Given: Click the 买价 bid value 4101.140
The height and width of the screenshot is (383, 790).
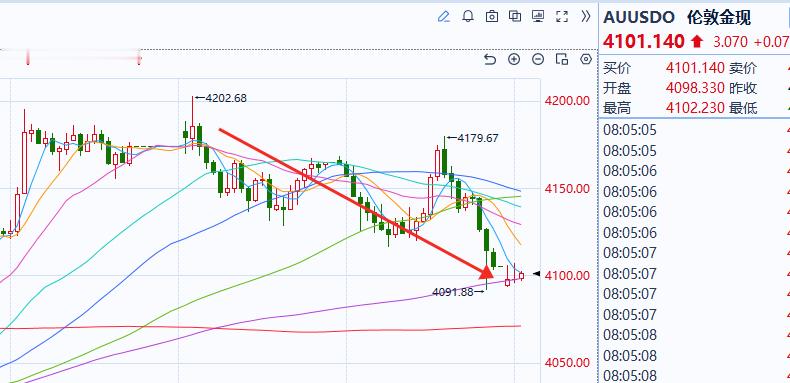Looking at the screenshot, I should (x=695, y=68).
